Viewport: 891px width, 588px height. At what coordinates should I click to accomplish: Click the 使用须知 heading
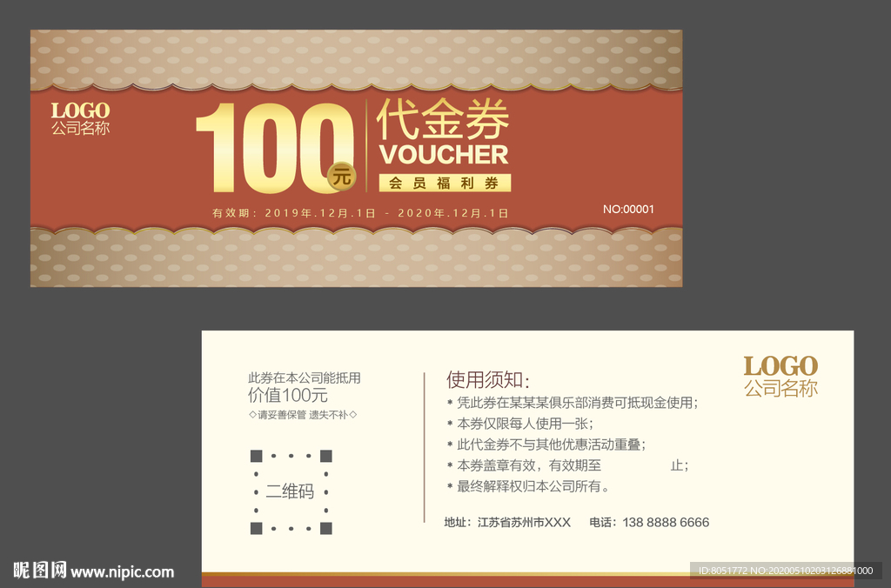pyautogui.click(x=487, y=379)
